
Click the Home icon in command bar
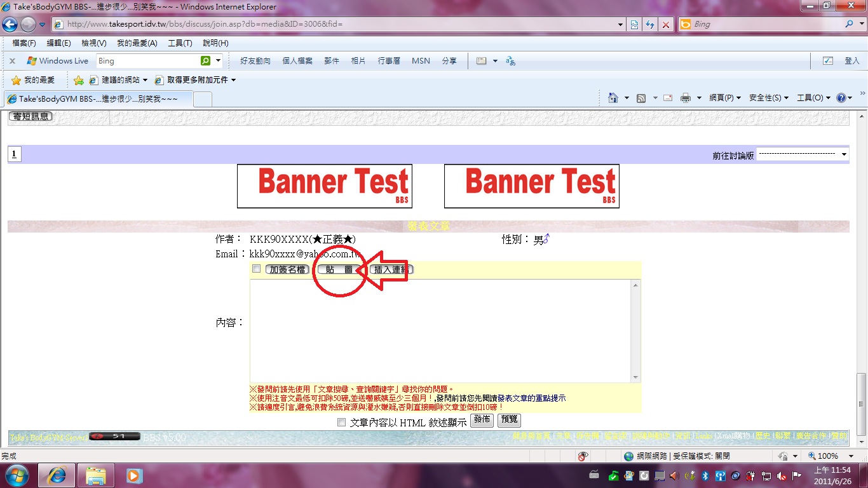click(613, 98)
